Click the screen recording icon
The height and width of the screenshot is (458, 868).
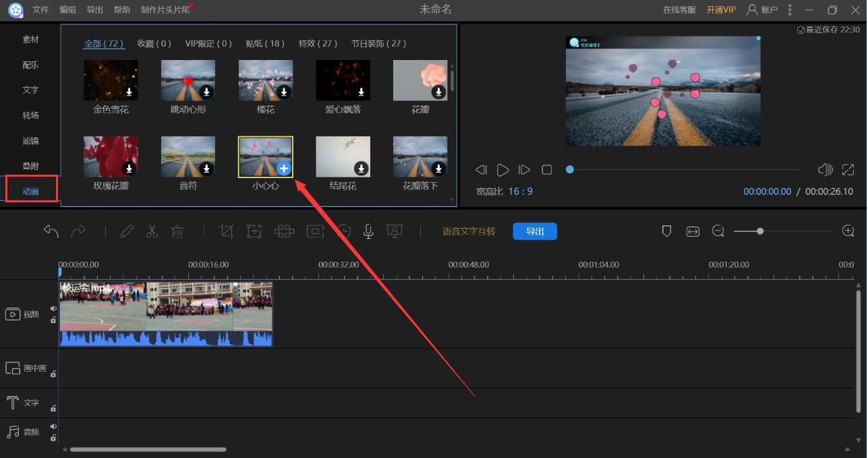pos(395,231)
